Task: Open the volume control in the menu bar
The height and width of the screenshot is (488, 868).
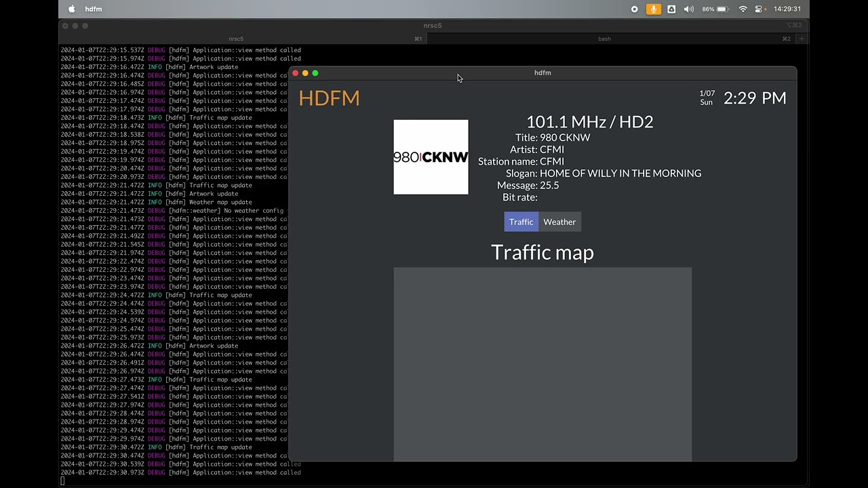Action: [689, 9]
